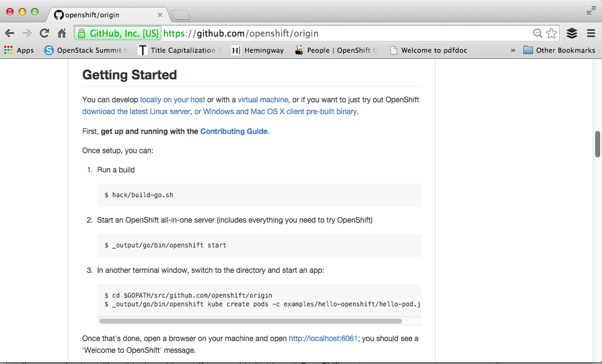Click 'Once setup, you can:' text
Image resolution: width=602 pixels, height=364 pixels.
(x=117, y=151)
